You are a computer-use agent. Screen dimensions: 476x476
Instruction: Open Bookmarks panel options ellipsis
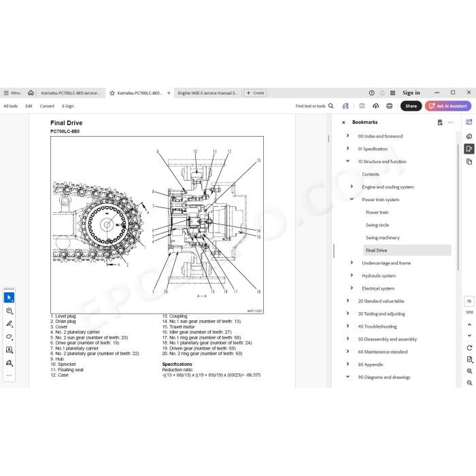coord(450,122)
